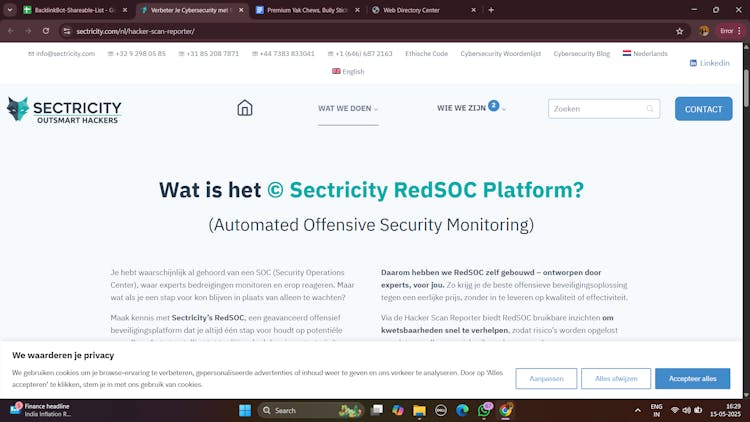Screen dimensions: 750x422
Task: Open Wi-Fi network settings in tray
Action: pos(675,411)
